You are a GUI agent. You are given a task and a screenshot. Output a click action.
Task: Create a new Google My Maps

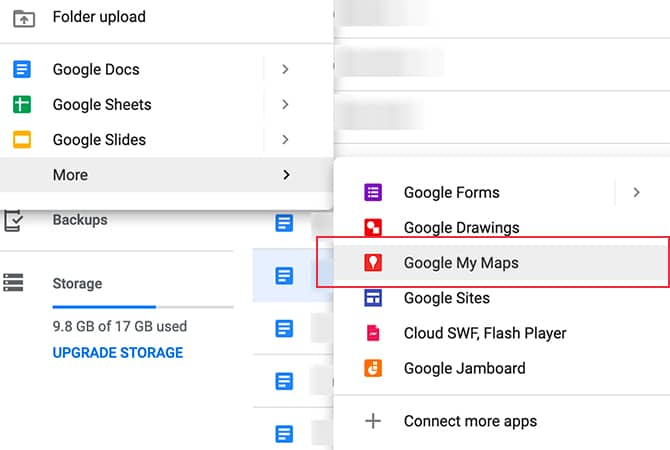click(502, 262)
